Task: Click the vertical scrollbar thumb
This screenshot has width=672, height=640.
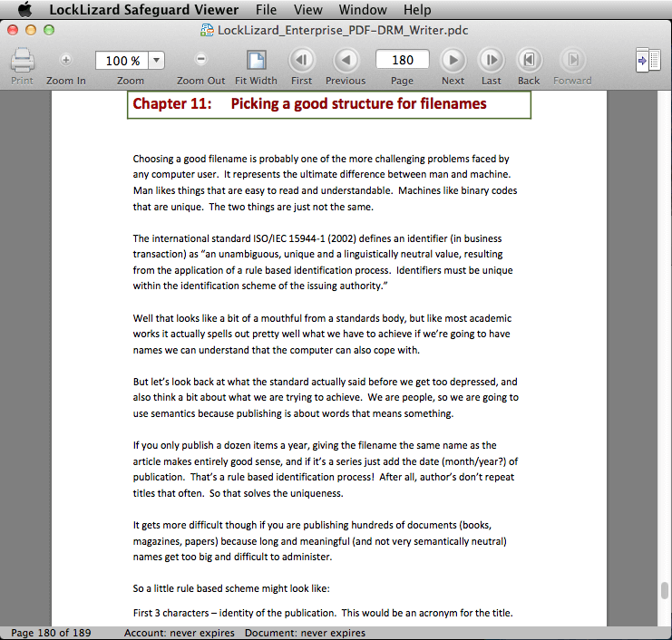Action: [664, 591]
